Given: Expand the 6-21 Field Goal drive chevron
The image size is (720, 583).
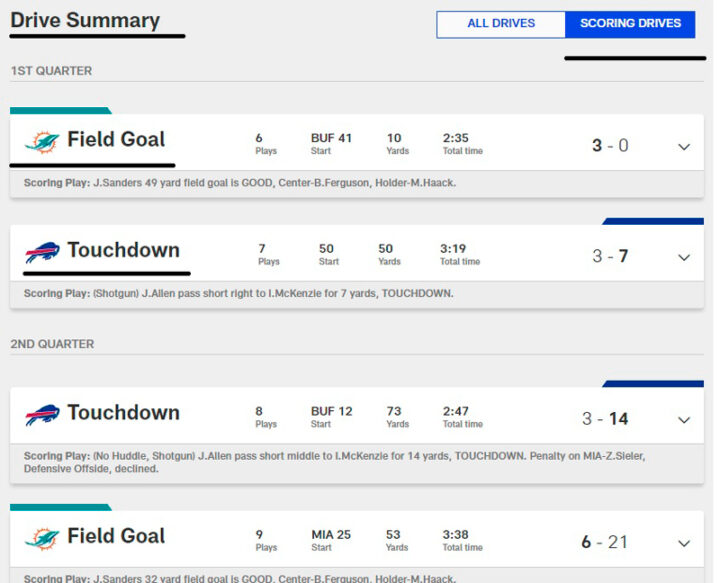Looking at the screenshot, I should [684, 544].
